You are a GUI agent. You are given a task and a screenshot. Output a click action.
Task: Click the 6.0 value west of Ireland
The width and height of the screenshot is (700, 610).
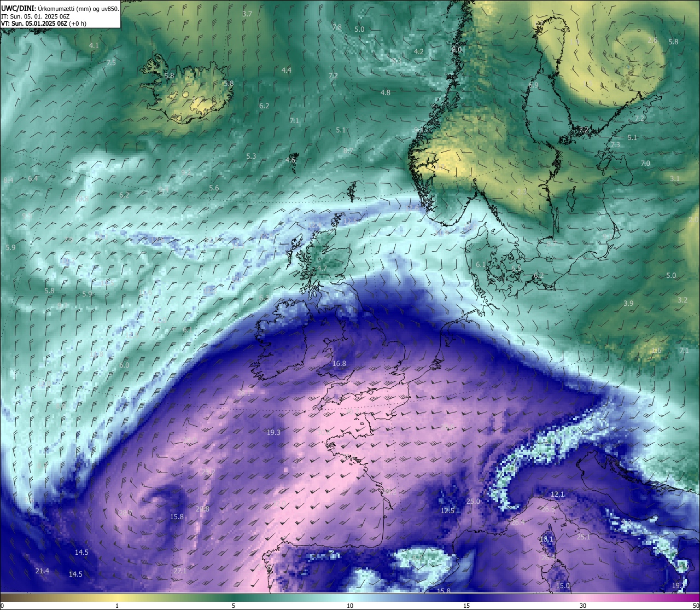(124, 365)
